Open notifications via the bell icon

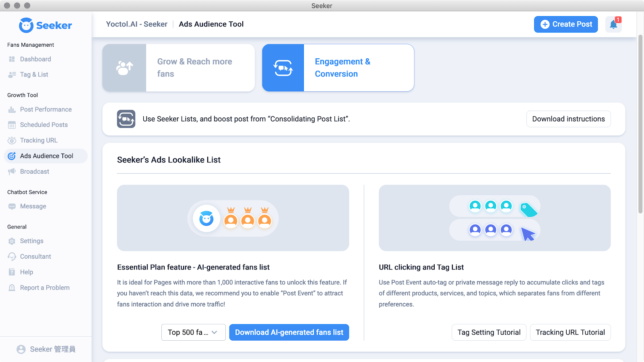(x=613, y=25)
